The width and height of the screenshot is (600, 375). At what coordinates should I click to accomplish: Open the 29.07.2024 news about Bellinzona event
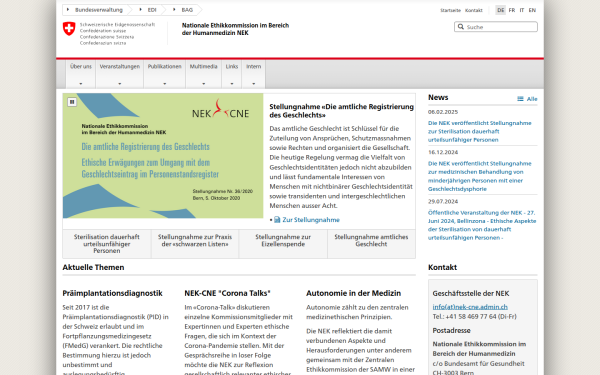(482, 225)
